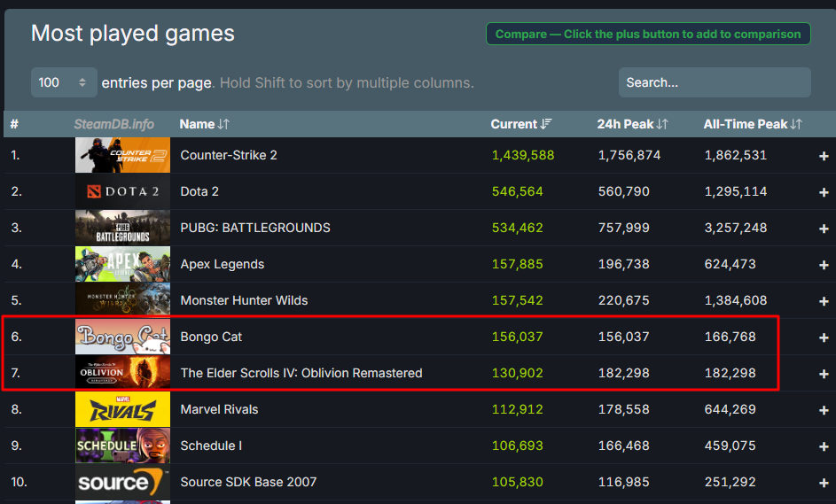Add Marvel Rivals to comparison with plus
The image size is (836, 504).
pyautogui.click(x=824, y=410)
